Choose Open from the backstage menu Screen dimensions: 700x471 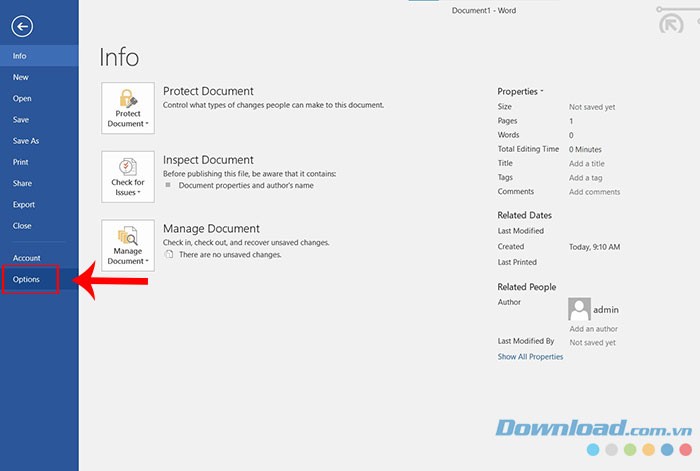[x=22, y=98]
